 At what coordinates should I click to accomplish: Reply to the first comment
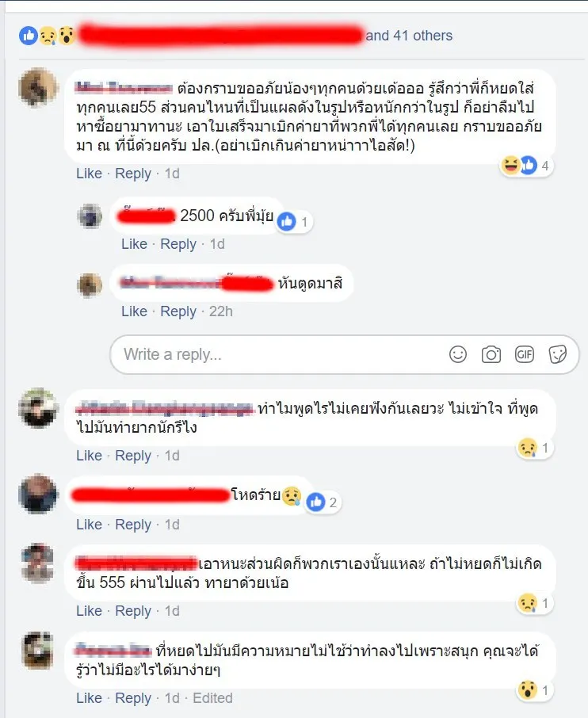click(x=133, y=174)
